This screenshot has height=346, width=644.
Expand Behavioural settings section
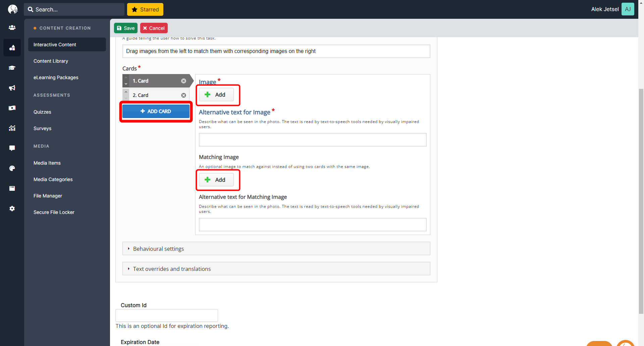[276, 249]
